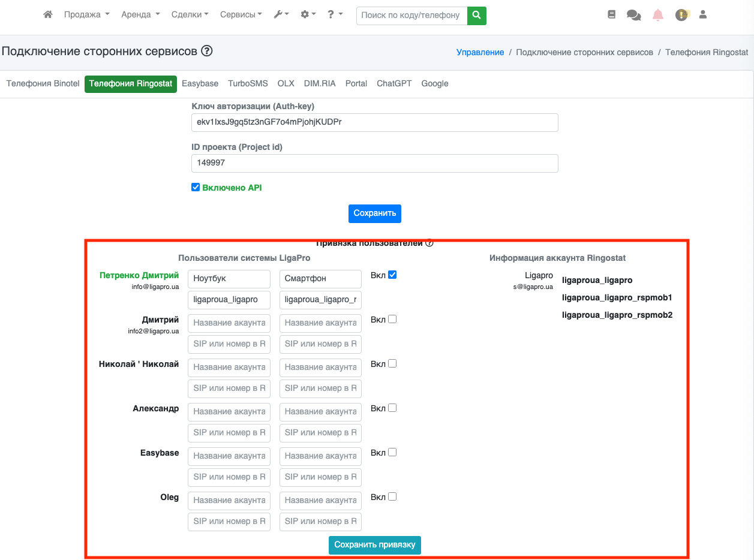Click Петренко Дмитрий user name
Viewport: 754px width, 560px height.
pos(139,275)
